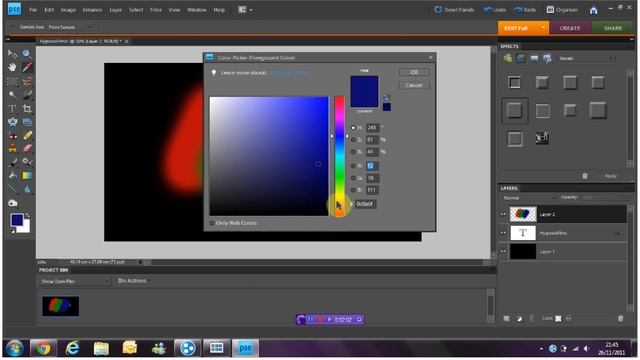
Task: Open the Bevels style dropdown in Effects
Action: (586, 58)
